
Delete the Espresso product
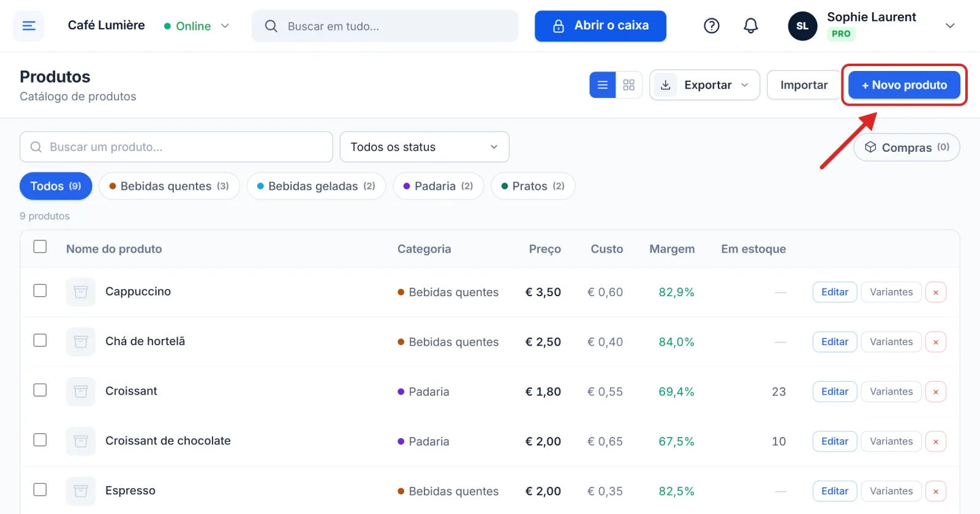(936, 491)
